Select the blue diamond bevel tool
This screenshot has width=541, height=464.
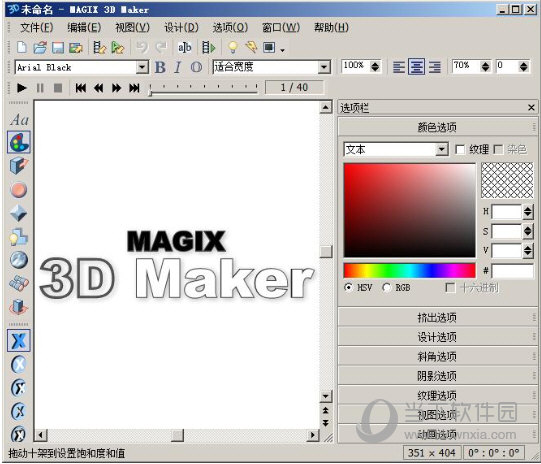(x=19, y=213)
